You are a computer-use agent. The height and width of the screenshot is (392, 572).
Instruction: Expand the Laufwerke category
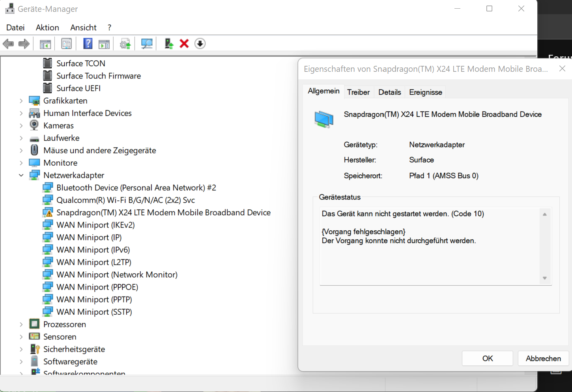coord(21,138)
